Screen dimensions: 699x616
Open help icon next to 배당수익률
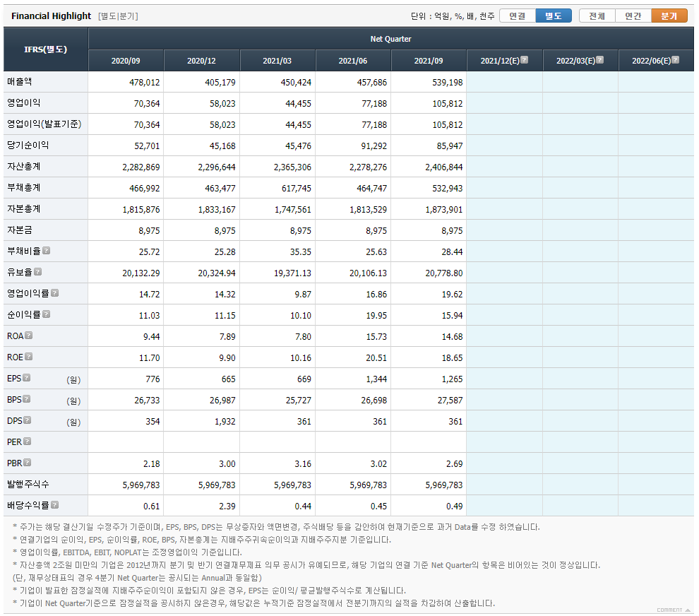pos(55,505)
